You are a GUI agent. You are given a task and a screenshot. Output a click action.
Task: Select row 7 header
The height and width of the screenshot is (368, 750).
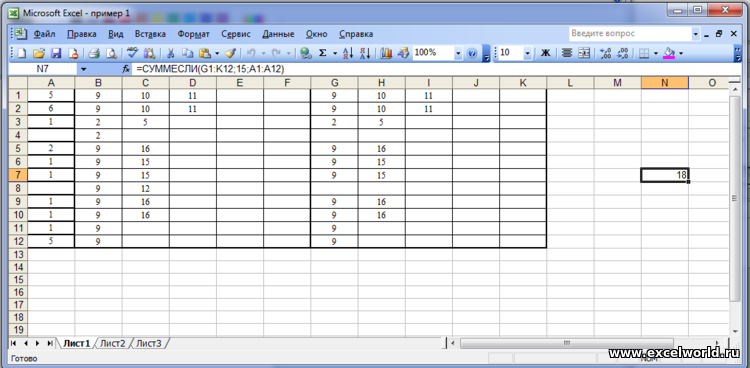(18, 175)
